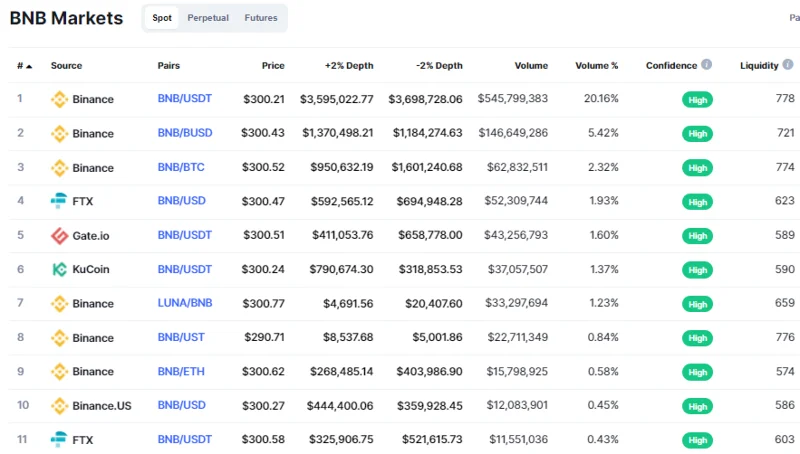Click Binance logo in row 2

pos(59,134)
